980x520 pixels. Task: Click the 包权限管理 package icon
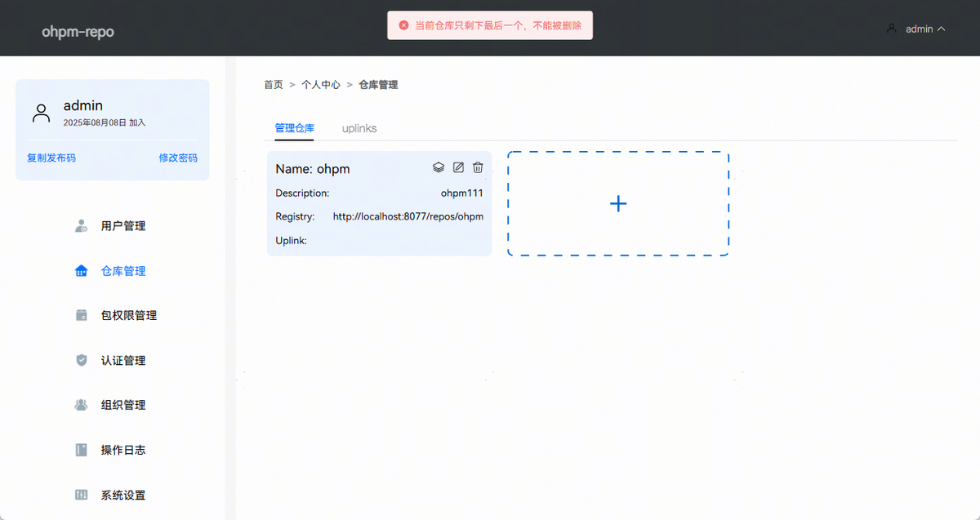click(x=82, y=315)
